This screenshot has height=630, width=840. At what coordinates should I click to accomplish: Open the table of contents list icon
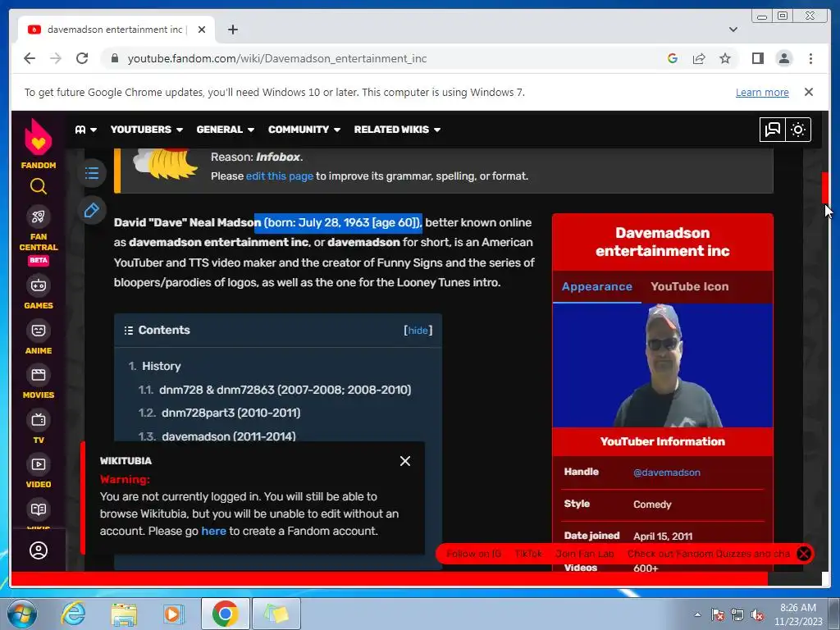coord(92,173)
